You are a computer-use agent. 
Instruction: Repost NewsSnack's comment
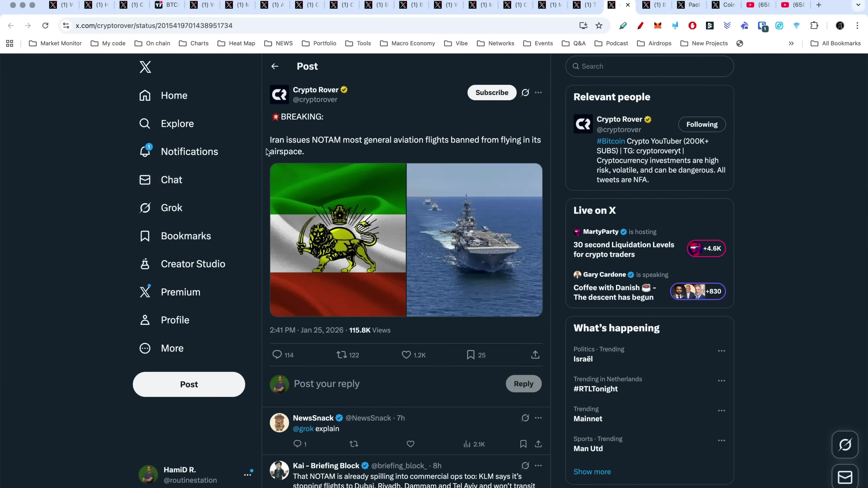click(354, 444)
